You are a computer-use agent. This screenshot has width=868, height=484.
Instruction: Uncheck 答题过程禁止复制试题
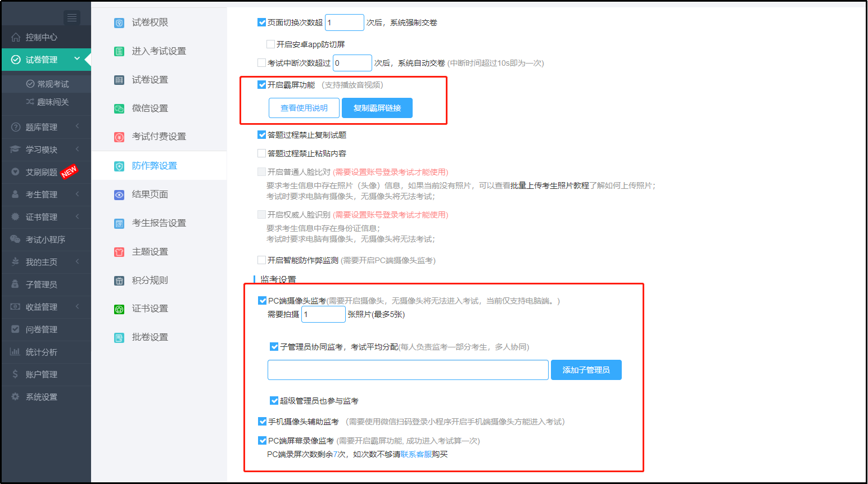click(x=261, y=135)
